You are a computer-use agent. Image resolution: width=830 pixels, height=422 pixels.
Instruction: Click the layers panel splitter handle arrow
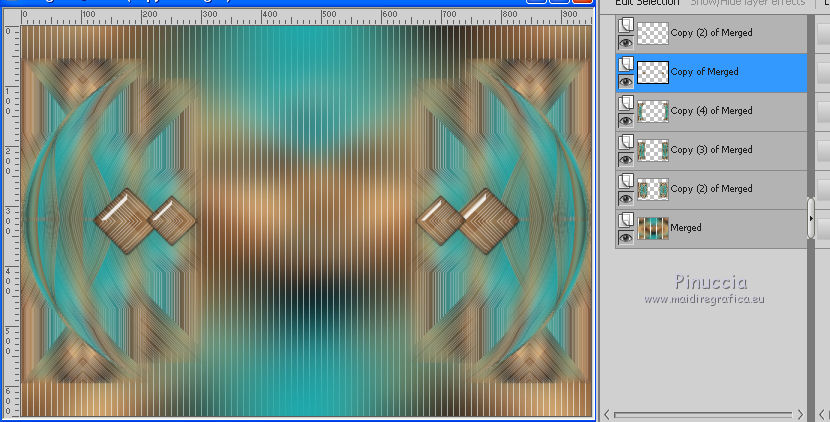click(x=811, y=218)
